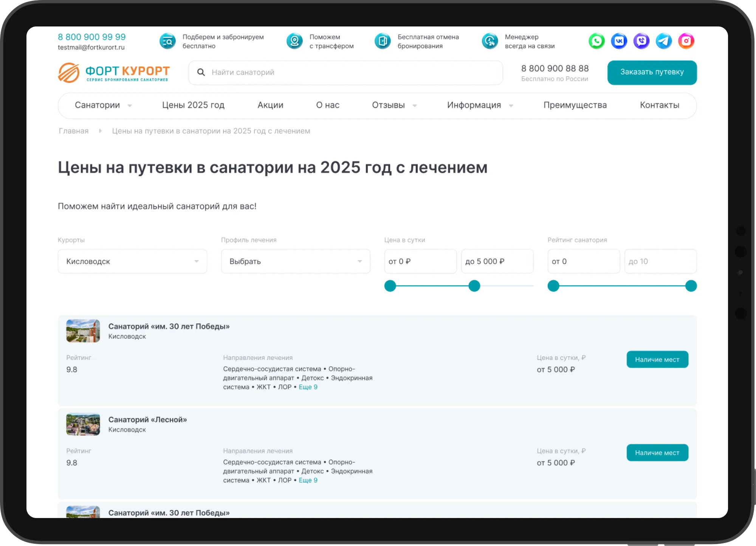The width and height of the screenshot is (756, 546).
Task: Click Наличие мест for Санаторий «Лесной»
Action: [657, 453]
